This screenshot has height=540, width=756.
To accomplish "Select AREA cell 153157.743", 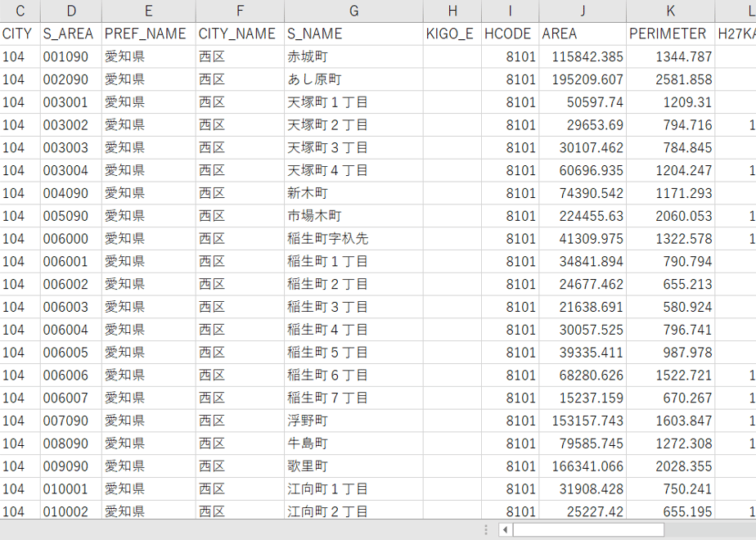I will point(583,421).
